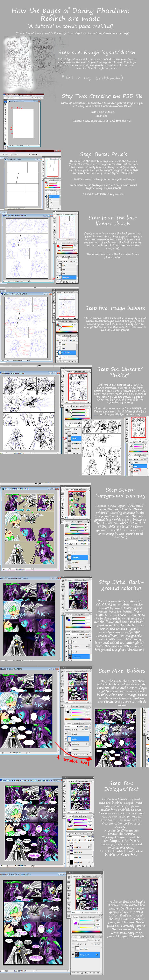
Task: Toggle eye icon of speechbubbles layer, Step Five
Action: [x=57, y=353]
